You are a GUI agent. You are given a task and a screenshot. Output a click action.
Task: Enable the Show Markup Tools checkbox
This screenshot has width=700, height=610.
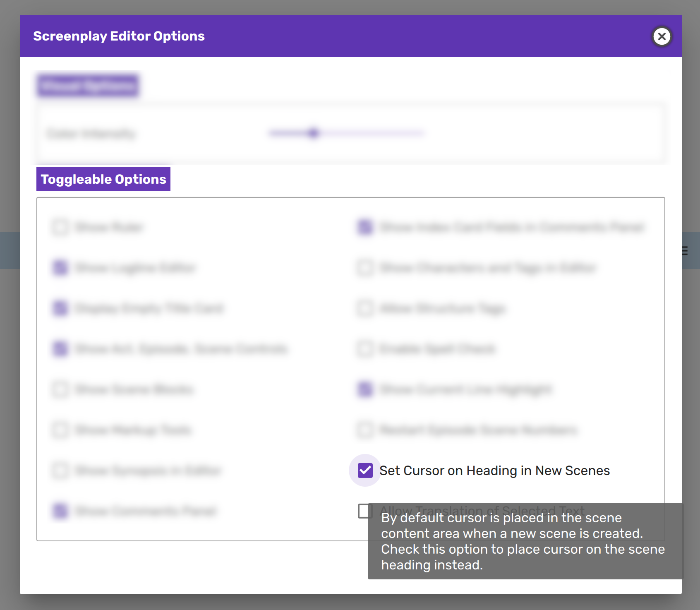click(60, 430)
